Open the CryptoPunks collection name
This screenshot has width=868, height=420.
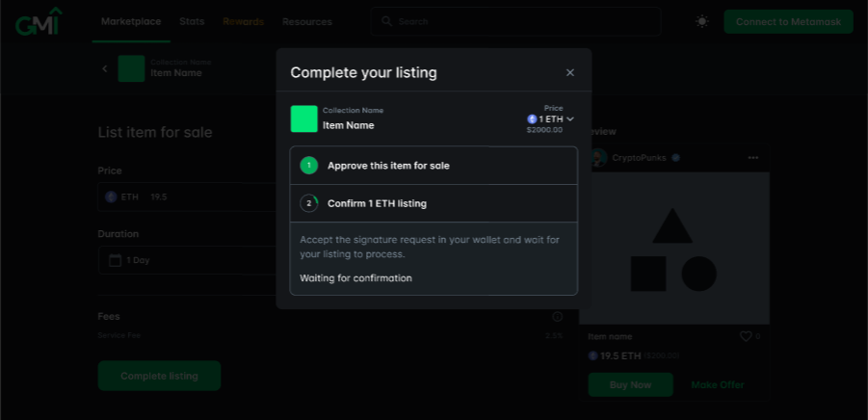pyautogui.click(x=639, y=158)
